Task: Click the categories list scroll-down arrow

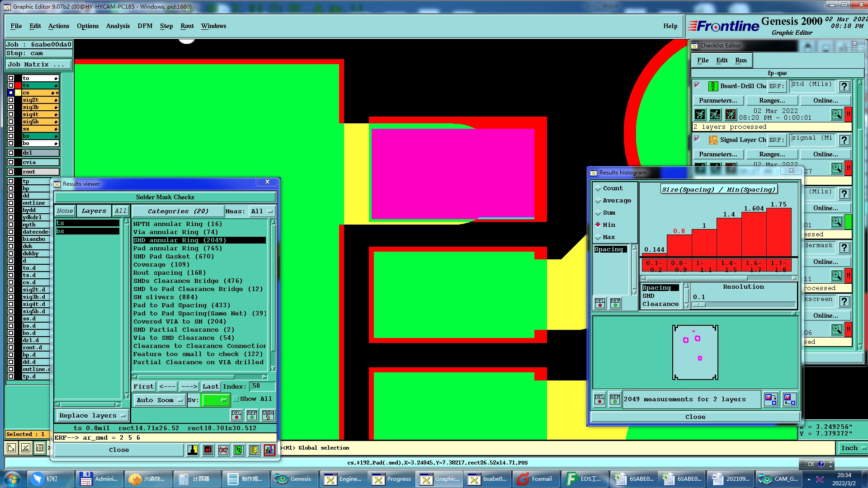Action: pyautogui.click(x=273, y=368)
